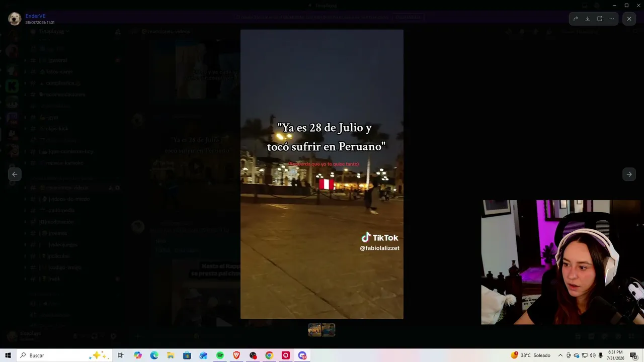Viewport: 644px width, 362px height.
Task: Launch Brave browser from the taskbar
Action: (236, 355)
